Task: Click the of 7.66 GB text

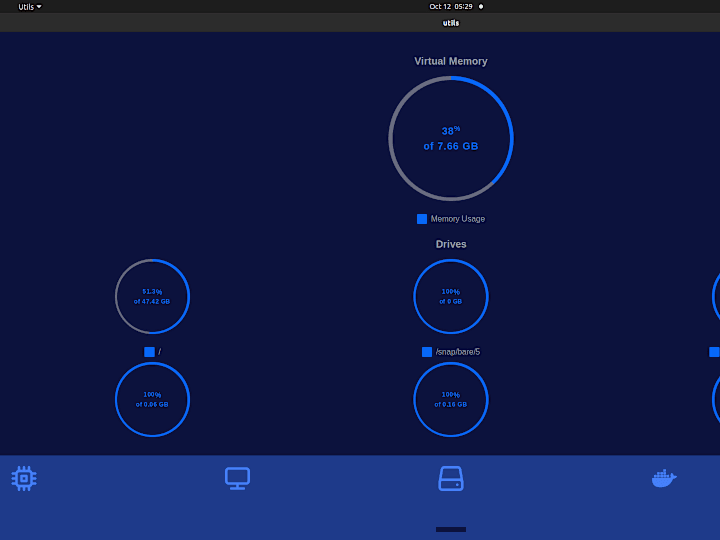Action: [x=451, y=146]
